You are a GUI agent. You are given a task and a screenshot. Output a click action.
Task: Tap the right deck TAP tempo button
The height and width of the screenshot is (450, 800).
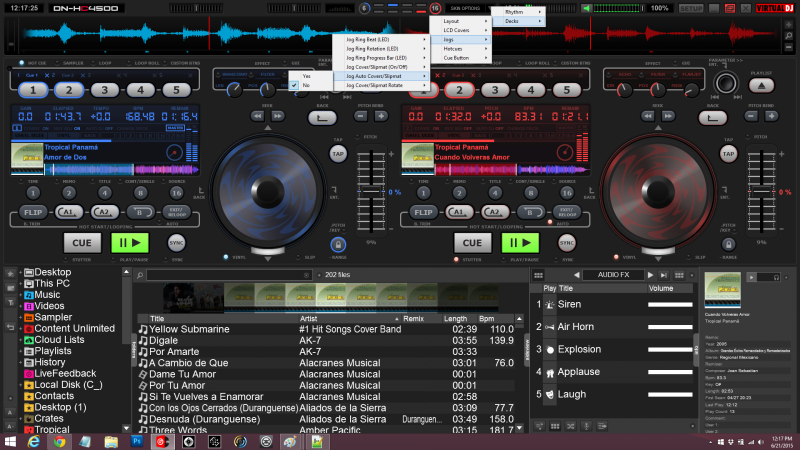(728, 154)
